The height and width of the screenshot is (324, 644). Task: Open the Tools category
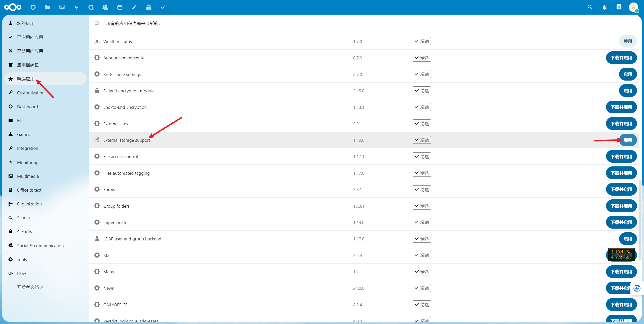coord(45,259)
